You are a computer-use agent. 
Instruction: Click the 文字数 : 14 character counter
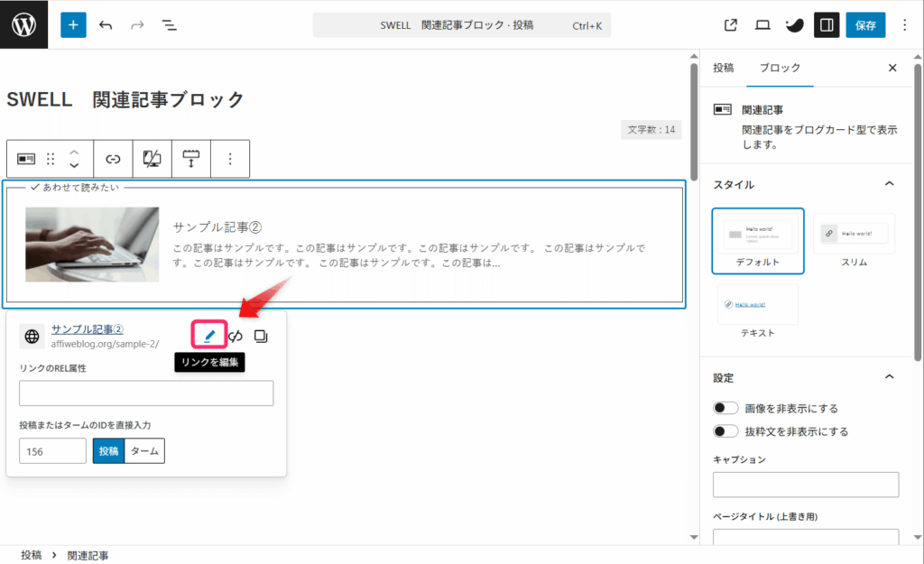tap(651, 130)
